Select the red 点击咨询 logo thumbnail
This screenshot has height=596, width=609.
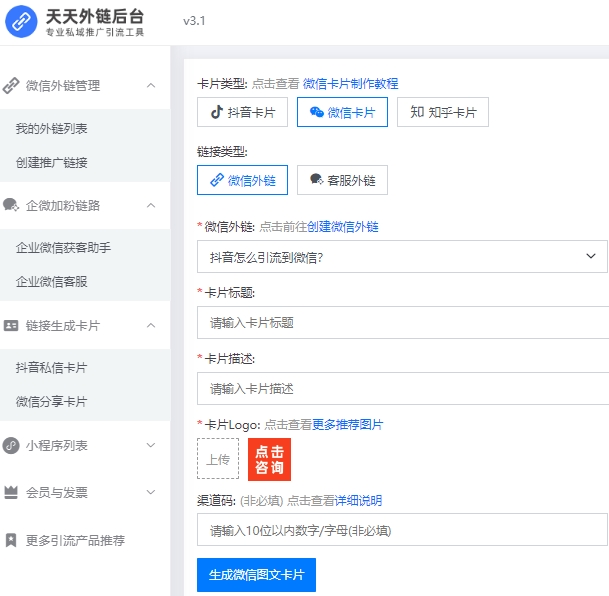coord(270,459)
